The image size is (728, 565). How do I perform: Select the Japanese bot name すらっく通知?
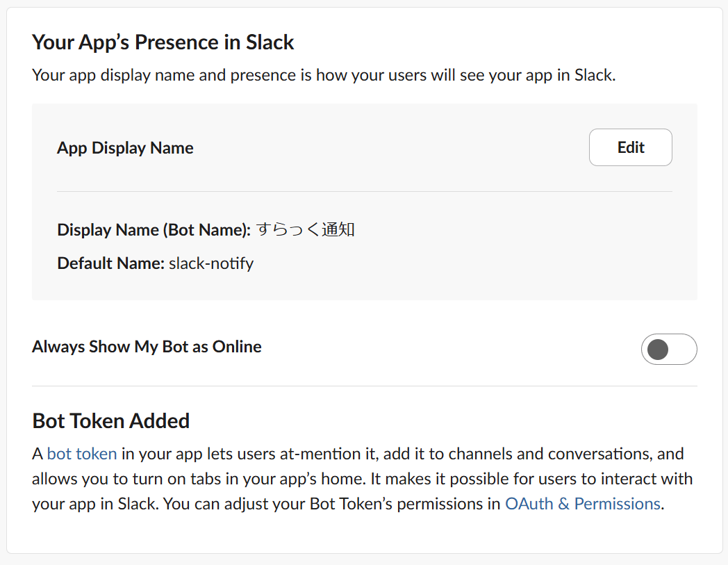click(x=306, y=229)
